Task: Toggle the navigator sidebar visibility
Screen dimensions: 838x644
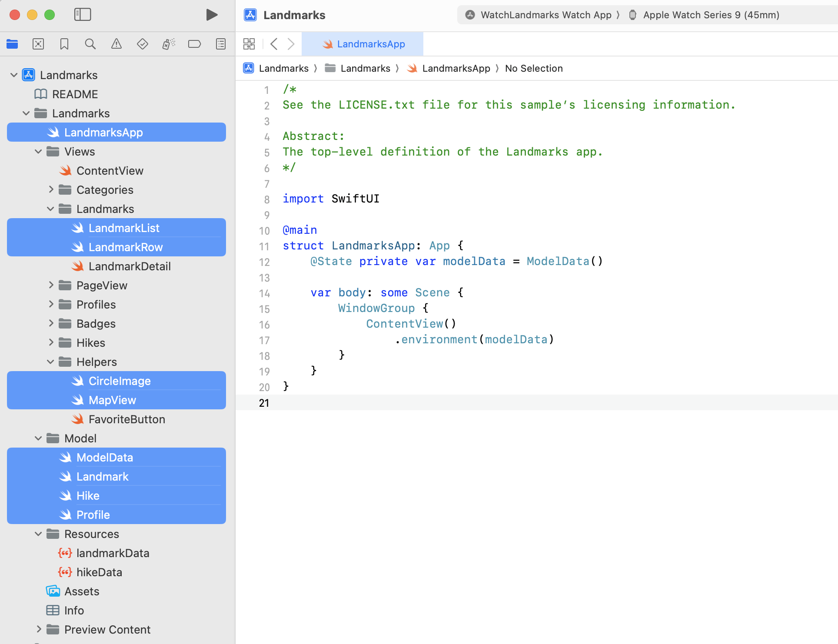Action: click(x=83, y=15)
